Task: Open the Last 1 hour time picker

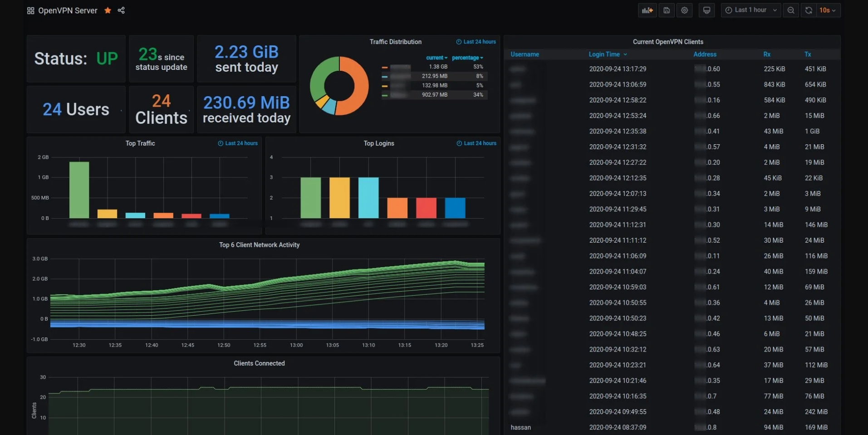Action: point(751,10)
